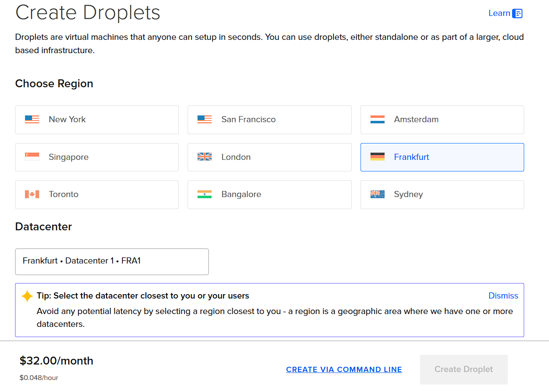Click the Singapore flag icon
This screenshot has width=549, height=392.
(32, 157)
